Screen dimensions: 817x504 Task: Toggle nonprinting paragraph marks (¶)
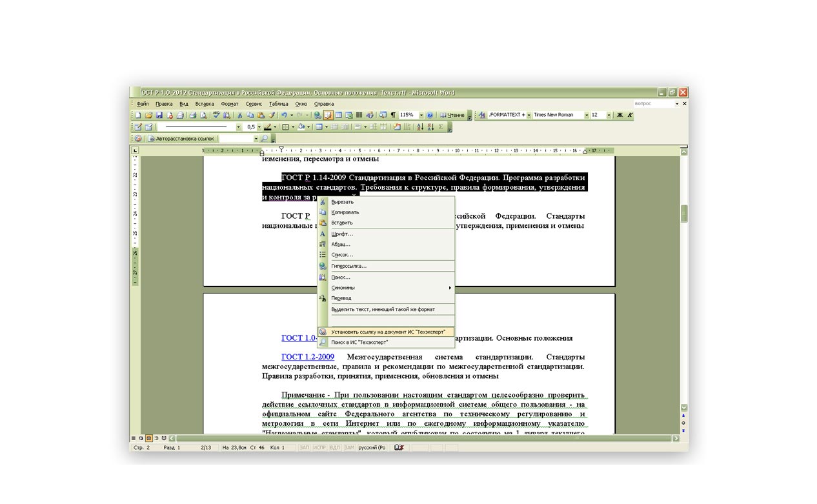393,115
